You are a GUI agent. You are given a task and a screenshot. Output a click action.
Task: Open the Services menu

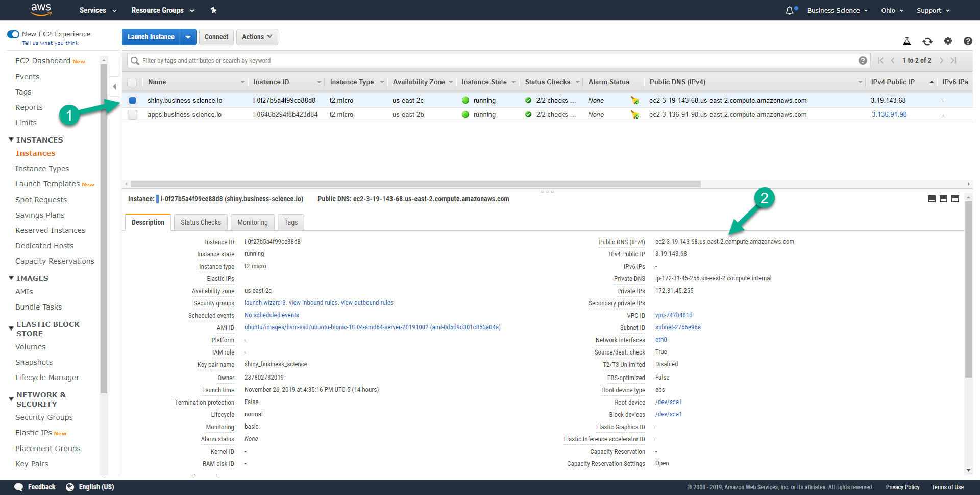pyautogui.click(x=98, y=10)
